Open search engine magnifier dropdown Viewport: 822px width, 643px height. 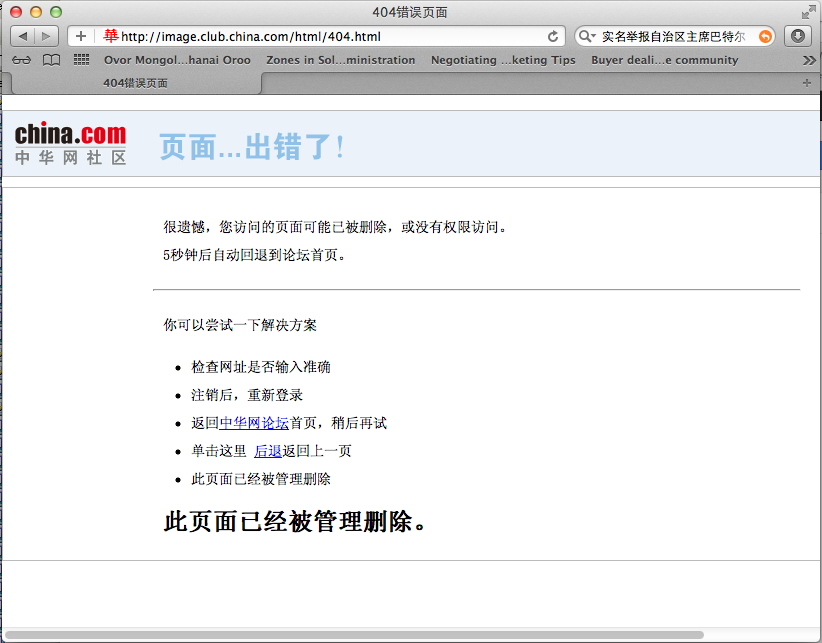tap(587, 36)
